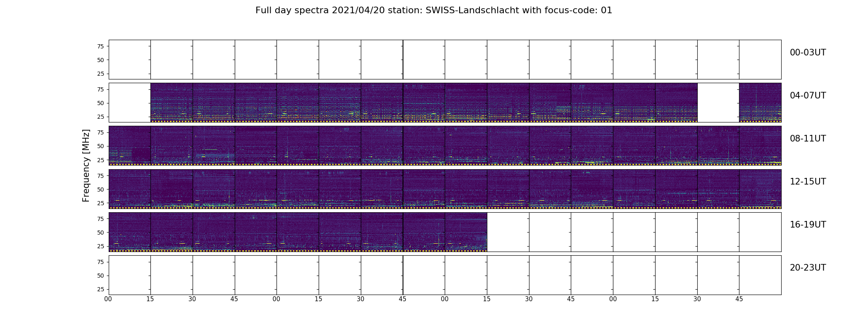
Task: Select the 25 MHz tick of the 20-23UT row
Action: tap(100, 289)
